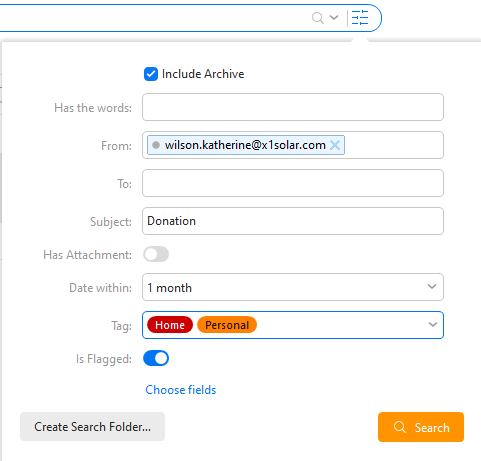Turn off the Is Flagged toggle
Screen dimensions: 481x461
156,358
